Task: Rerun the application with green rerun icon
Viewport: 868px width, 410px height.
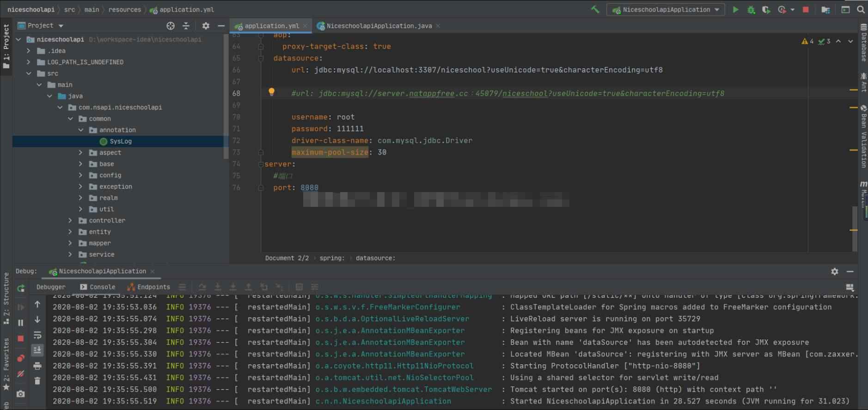Action: coord(21,288)
